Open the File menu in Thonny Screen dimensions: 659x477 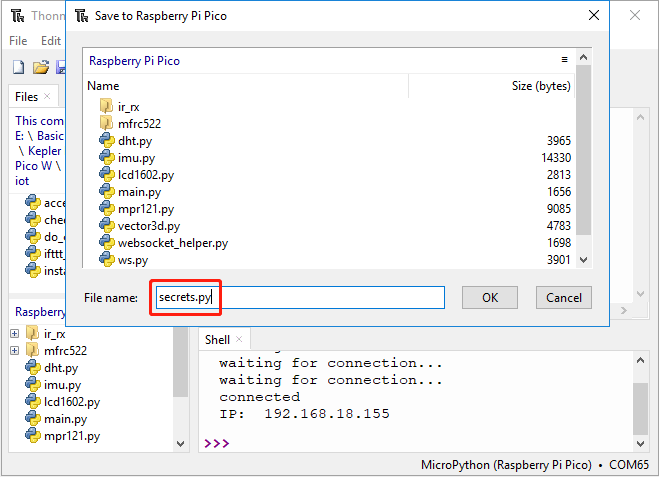[18, 41]
